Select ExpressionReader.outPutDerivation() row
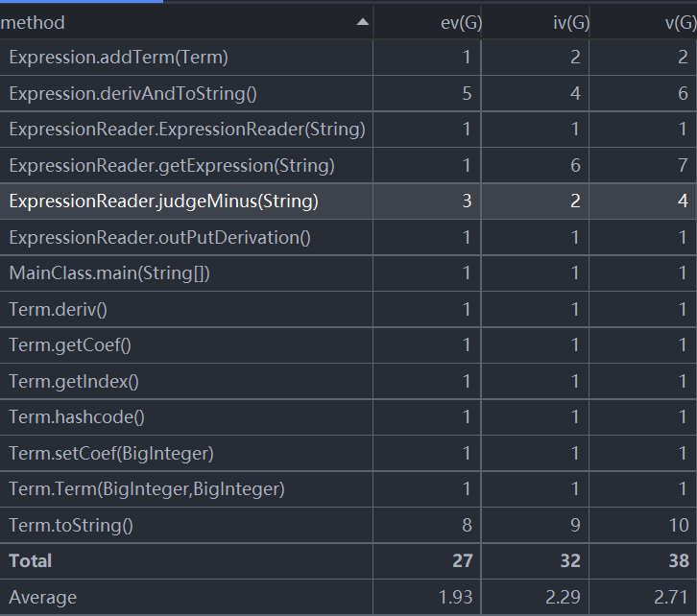This screenshot has height=616, width=697. point(348,238)
